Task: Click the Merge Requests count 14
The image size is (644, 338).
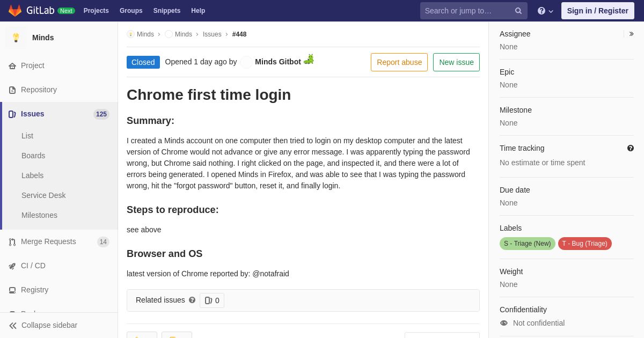Action: [x=103, y=242]
